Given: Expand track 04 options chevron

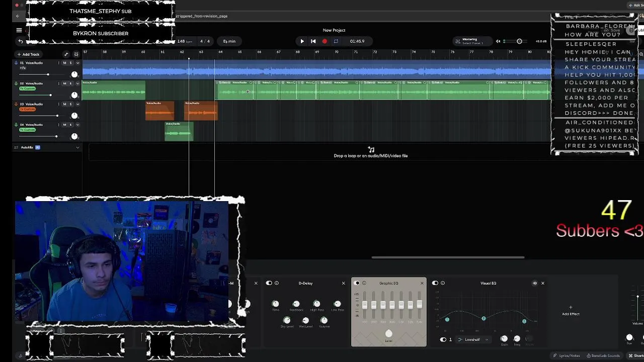Looking at the screenshot, I should click(x=77, y=125).
